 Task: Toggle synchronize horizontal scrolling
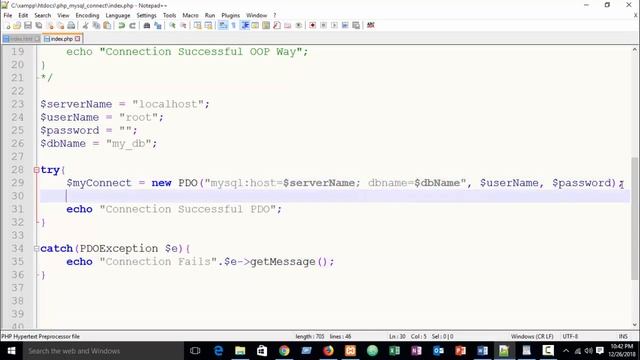click(x=209, y=25)
